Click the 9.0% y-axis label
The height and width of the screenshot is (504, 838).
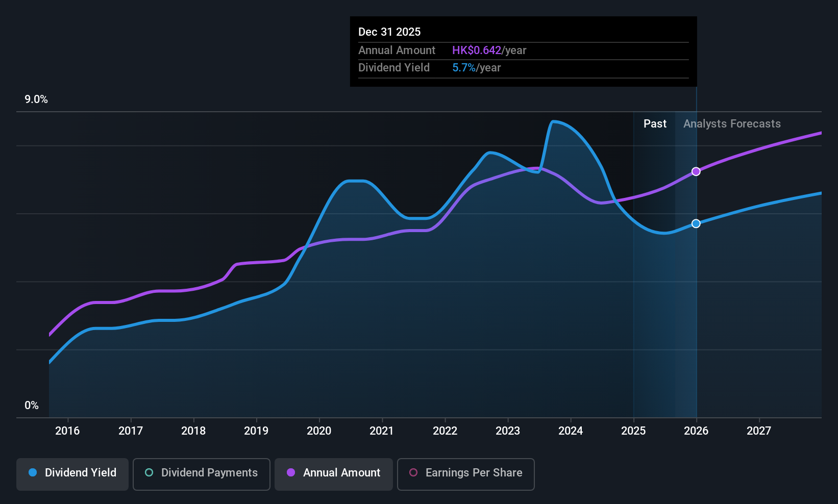36,99
